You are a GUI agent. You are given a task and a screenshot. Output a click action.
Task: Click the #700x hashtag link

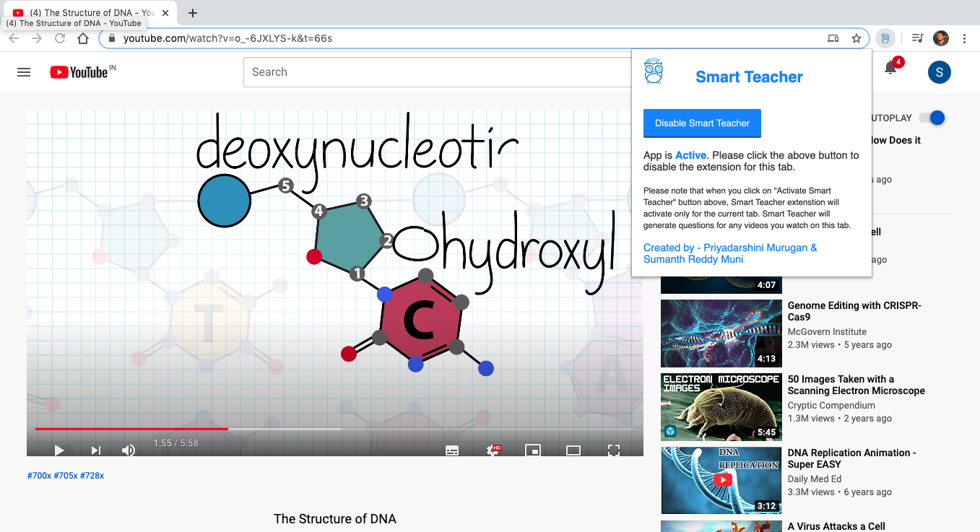39,476
